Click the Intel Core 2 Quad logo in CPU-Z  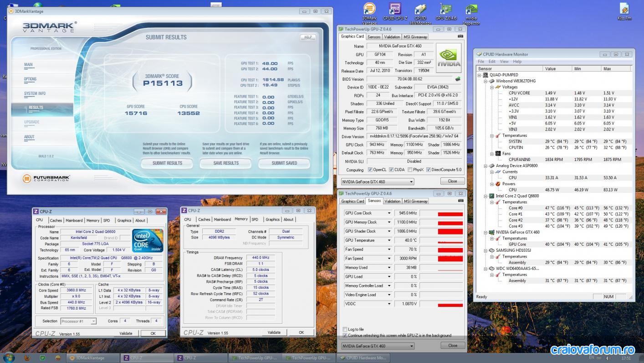(148, 241)
